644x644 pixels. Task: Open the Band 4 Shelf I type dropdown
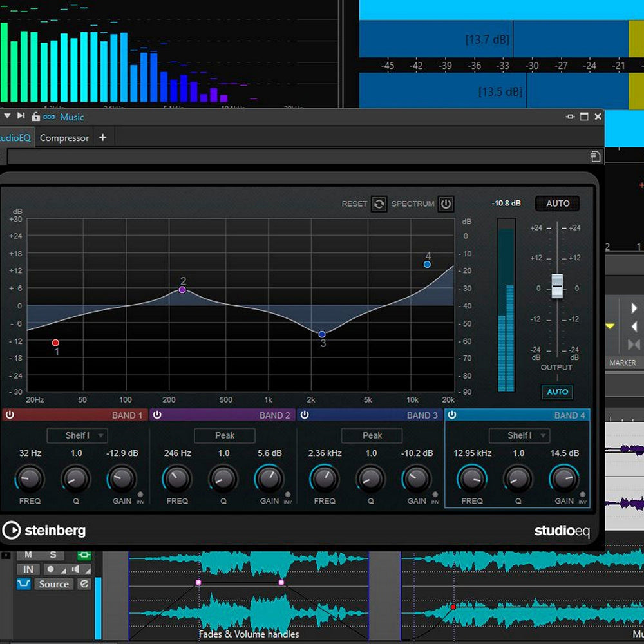tap(519, 435)
